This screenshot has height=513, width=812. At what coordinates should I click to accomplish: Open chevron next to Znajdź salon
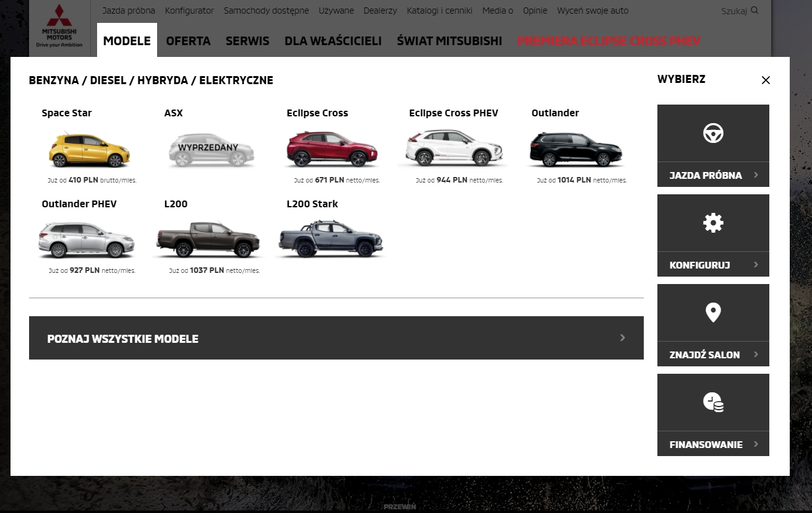tap(756, 355)
